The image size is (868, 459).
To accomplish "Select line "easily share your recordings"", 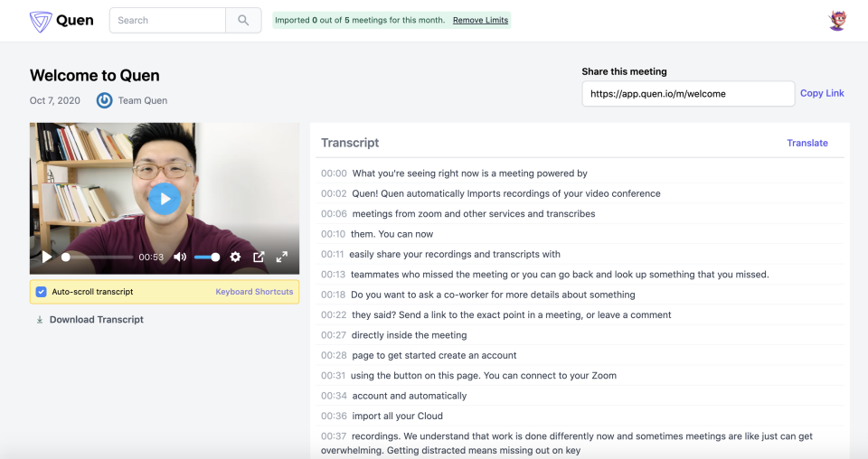I will click(x=455, y=255).
